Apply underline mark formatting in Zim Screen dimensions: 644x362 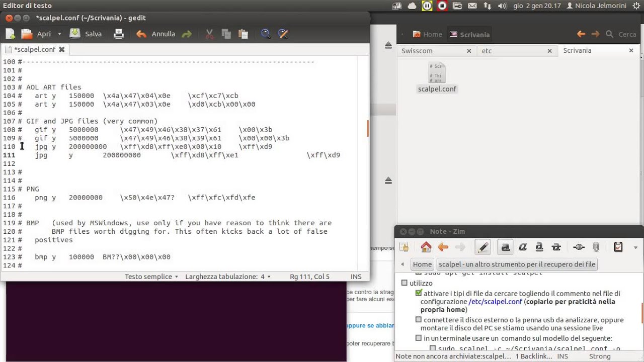539,247
